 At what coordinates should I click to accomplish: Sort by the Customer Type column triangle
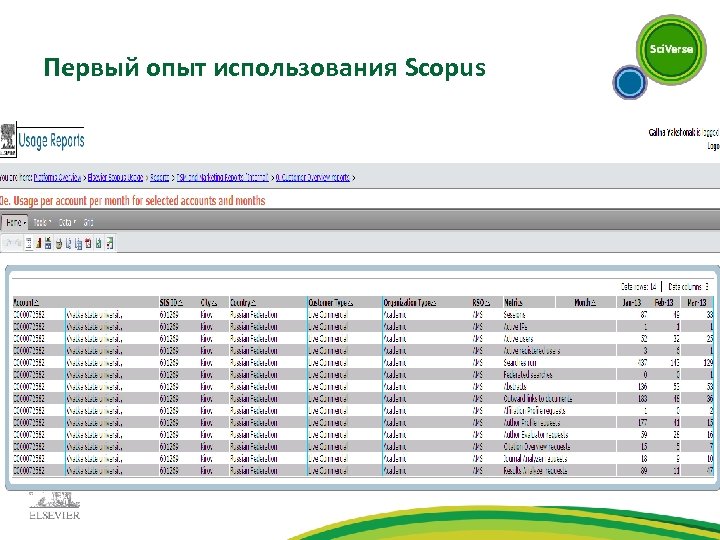[350, 303]
